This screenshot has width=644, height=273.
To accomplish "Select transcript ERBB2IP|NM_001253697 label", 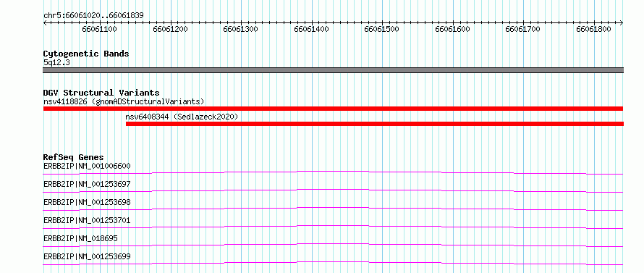I will pyautogui.click(x=87, y=184).
